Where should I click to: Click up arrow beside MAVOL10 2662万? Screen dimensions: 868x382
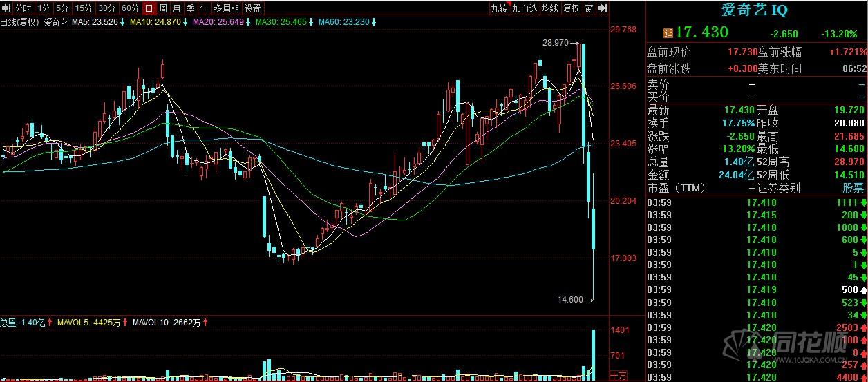[206, 323]
